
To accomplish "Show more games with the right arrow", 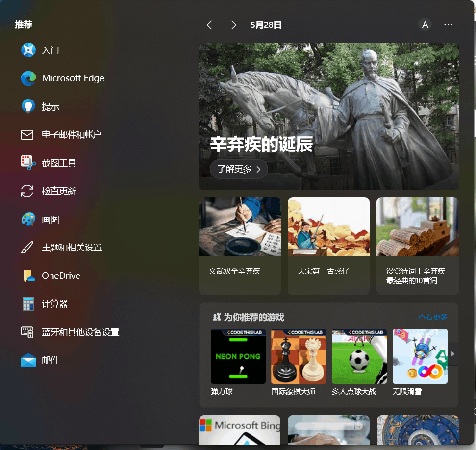I will tap(452, 354).
